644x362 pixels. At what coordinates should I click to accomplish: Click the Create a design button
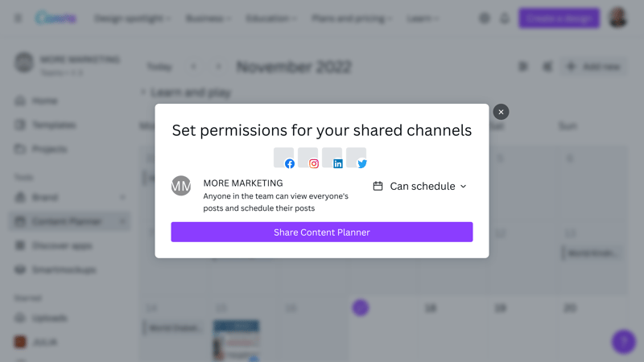(559, 18)
